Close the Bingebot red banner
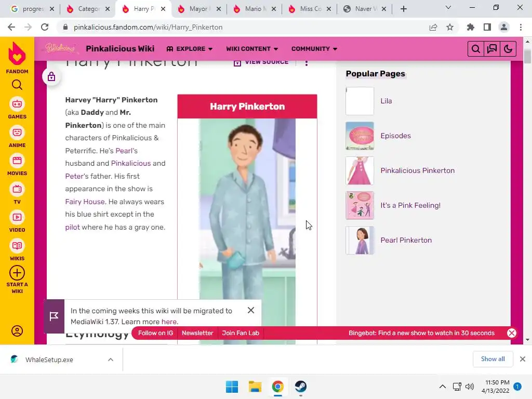Screen dimensions: 532x399 pyautogui.click(x=512, y=333)
